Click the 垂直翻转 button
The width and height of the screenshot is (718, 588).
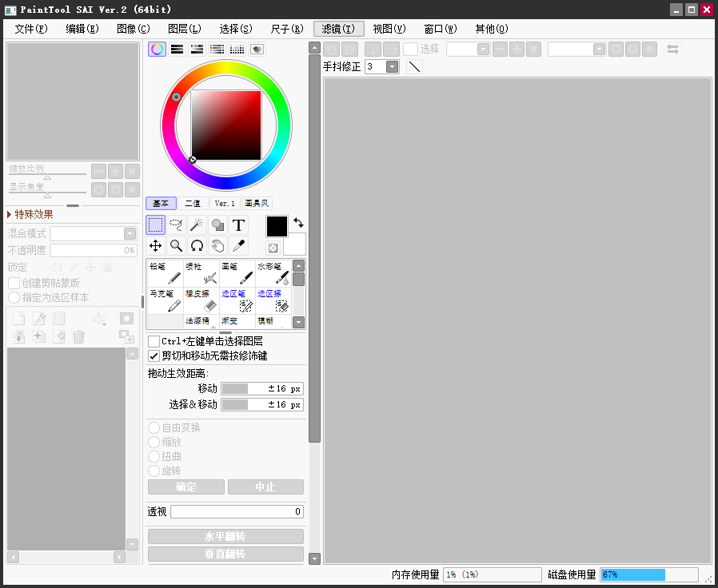(225, 554)
